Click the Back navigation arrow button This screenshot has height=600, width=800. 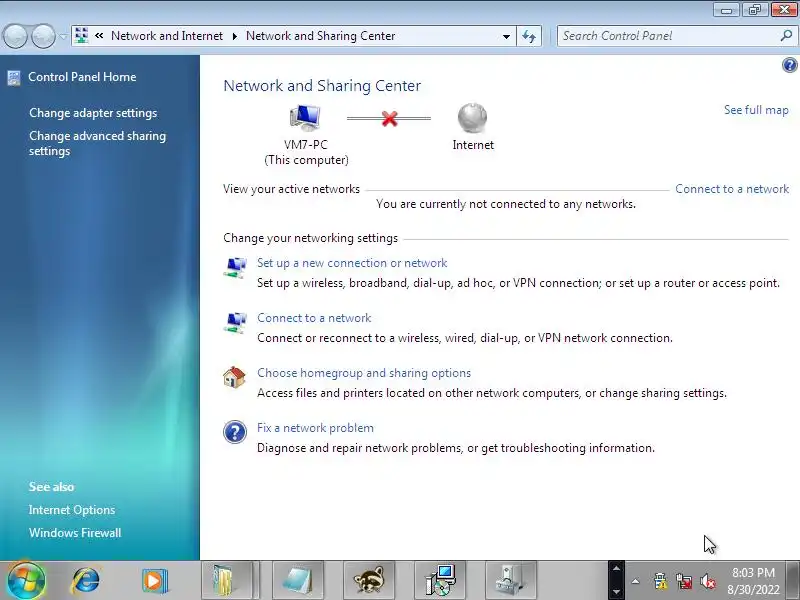coord(15,36)
